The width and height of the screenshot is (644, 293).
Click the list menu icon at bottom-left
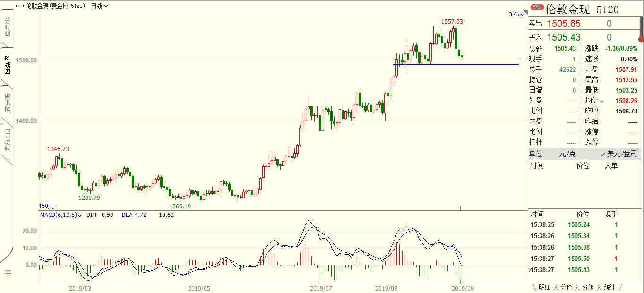click(7, 273)
